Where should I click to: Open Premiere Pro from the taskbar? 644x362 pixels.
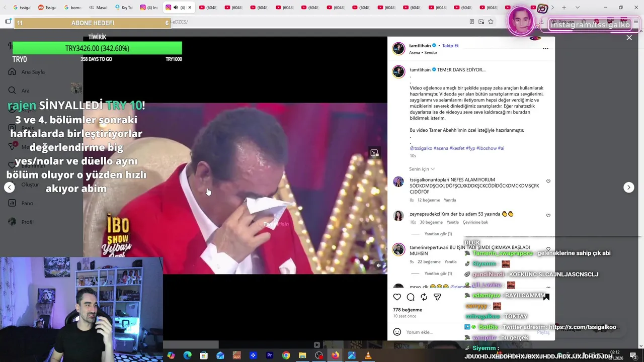click(x=270, y=355)
